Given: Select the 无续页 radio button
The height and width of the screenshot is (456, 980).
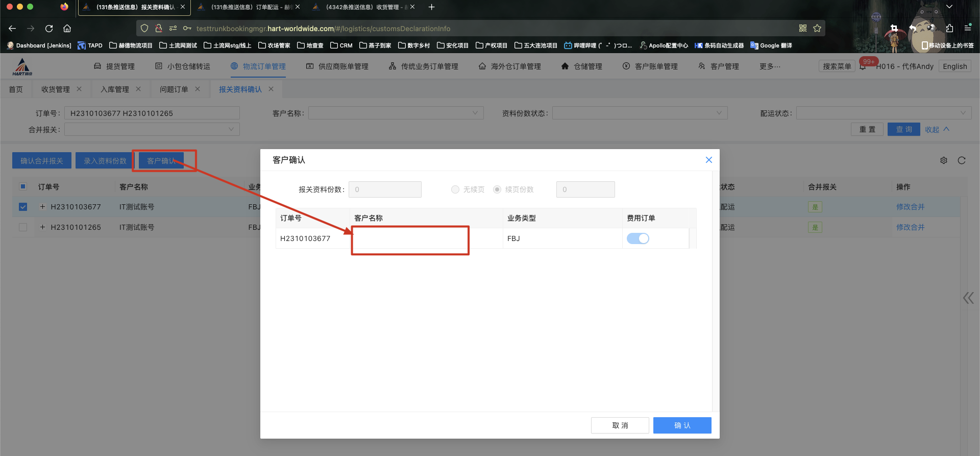Looking at the screenshot, I should click(455, 189).
